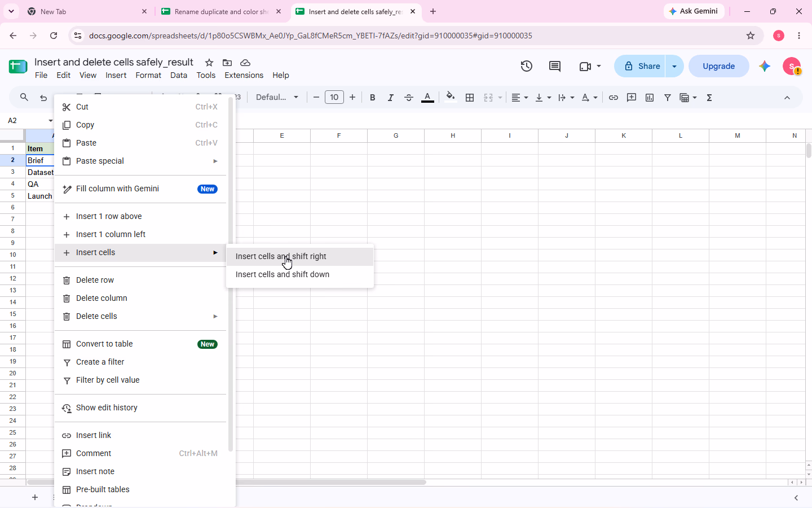The image size is (812, 508).
Task: Collapse the toolbar with chevron
Action: point(787,98)
